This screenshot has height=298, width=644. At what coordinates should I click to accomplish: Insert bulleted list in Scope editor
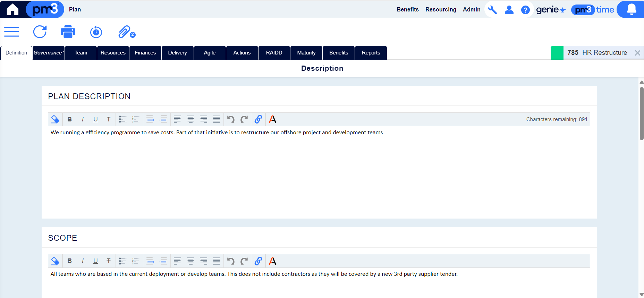click(x=122, y=261)
